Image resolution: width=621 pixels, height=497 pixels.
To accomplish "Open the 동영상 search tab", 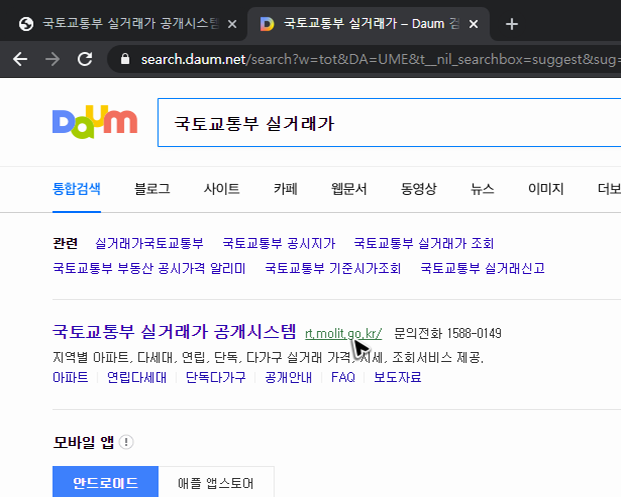I will (419, 189).
